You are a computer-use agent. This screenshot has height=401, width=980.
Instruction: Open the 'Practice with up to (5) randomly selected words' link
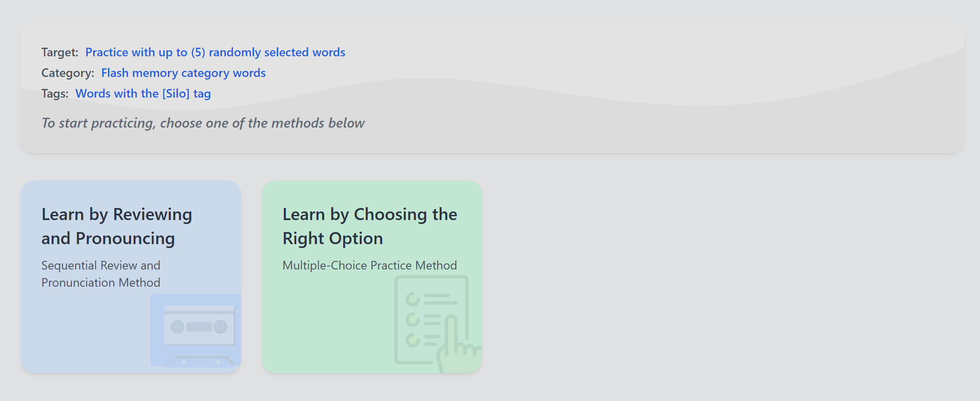point(215,52)
